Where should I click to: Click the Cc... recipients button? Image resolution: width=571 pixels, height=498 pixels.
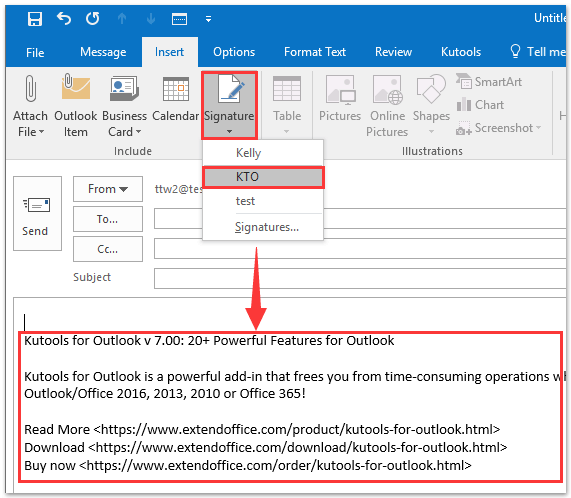(108, 249)
